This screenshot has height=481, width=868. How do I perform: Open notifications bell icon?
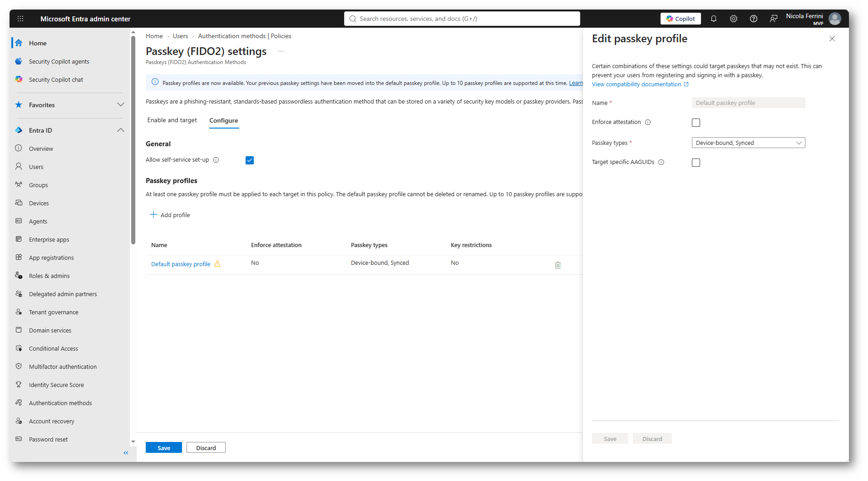pyautogui.click(x=714, y=19)
